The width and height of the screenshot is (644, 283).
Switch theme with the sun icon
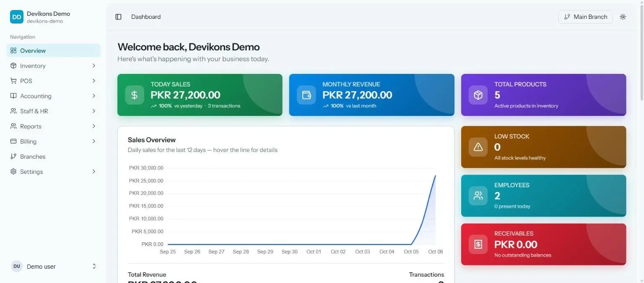click(623, 17)
